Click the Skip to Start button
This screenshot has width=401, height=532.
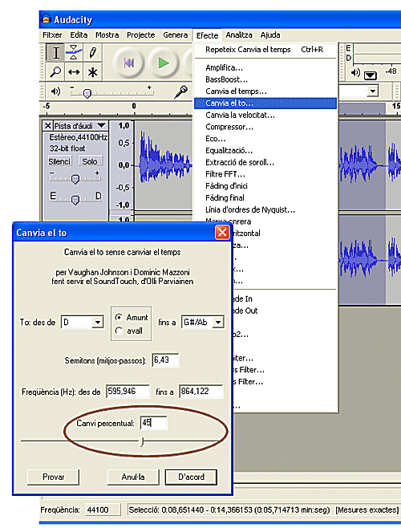click(129, 63)
